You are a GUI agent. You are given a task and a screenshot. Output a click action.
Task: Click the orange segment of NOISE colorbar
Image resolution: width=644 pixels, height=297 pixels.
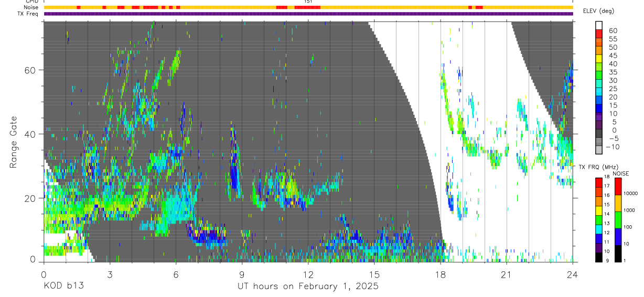(x=618, y=203)
